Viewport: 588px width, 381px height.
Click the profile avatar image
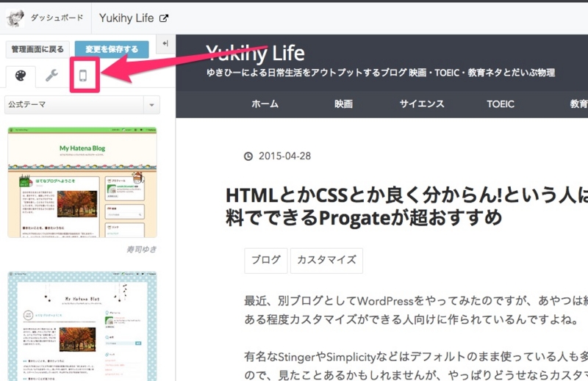coord(15,18)
